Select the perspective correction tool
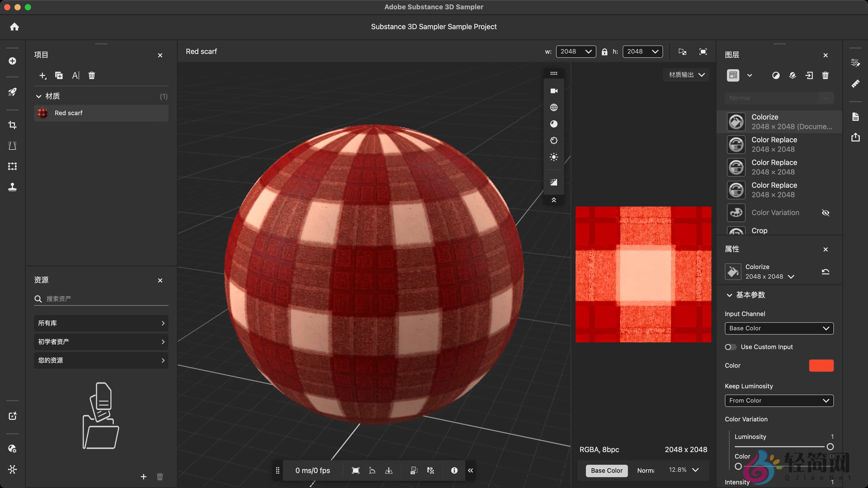868x488 pixels. tap(12, 145)
